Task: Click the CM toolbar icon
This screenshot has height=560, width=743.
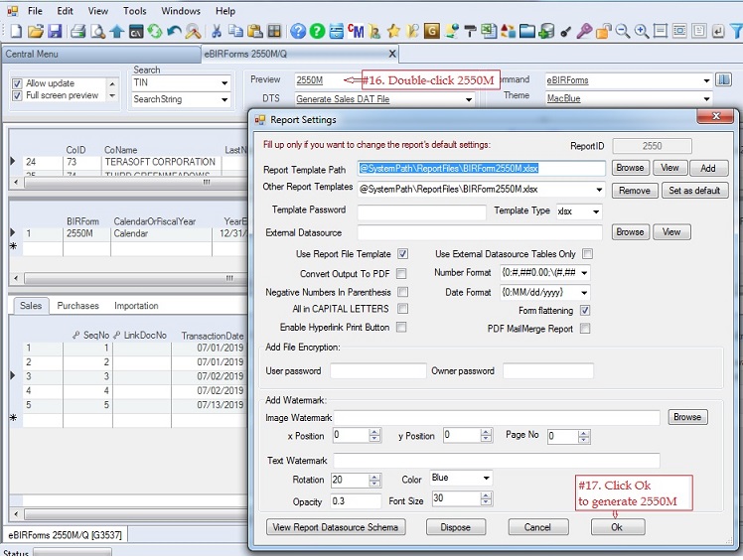Action: coord(356,32)
